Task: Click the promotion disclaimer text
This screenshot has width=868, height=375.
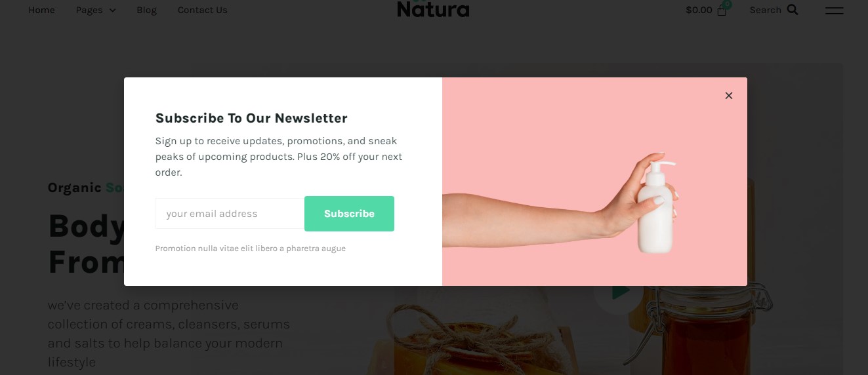Action: click(251, 248)
